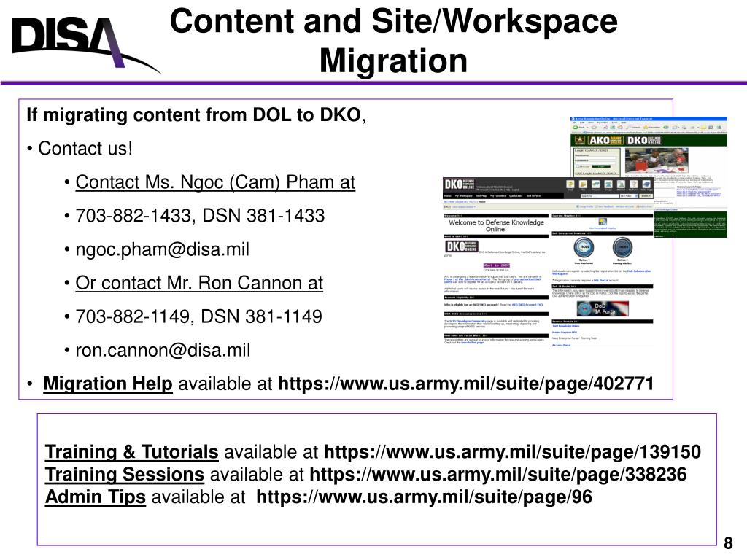Click the email ngoc.pham@disa.mil
The width and height of the screenshot is (747, 560).
tap(163, 249)
